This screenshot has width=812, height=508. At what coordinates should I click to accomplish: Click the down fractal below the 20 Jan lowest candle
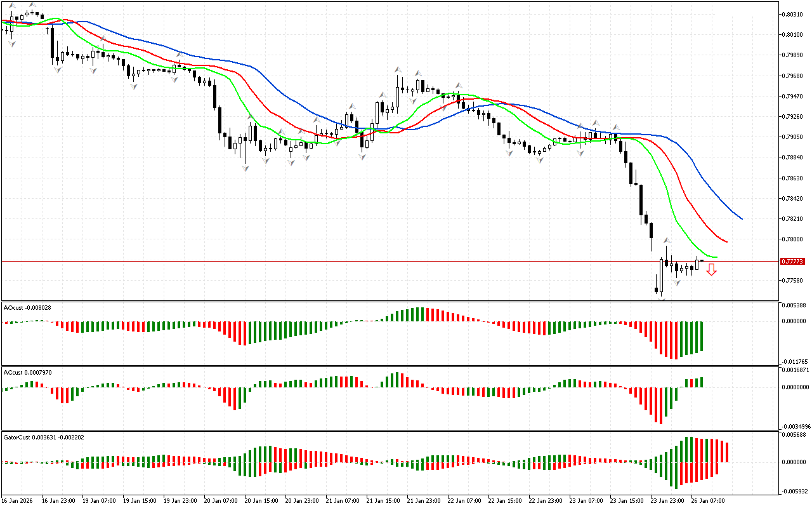245,168
